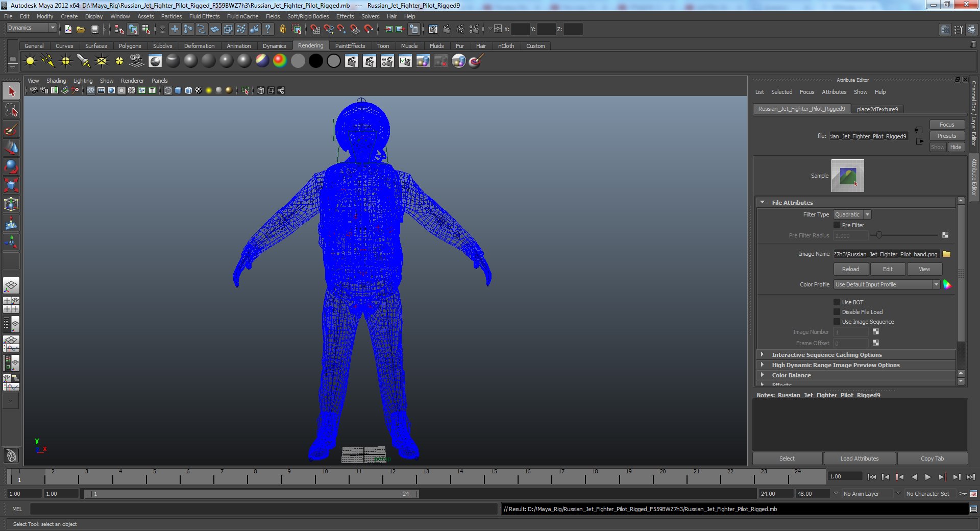Apply the layered shader striped sphere
The height and width of the screenshot is (531, 980).
click(x=262, y=61)
